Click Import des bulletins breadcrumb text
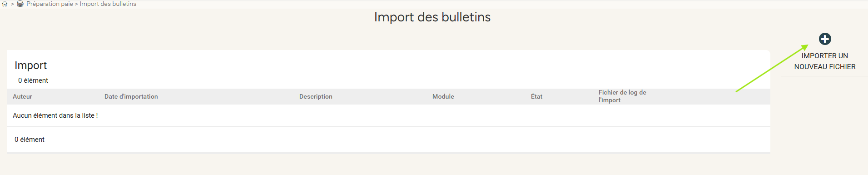 tap(108, 4)
